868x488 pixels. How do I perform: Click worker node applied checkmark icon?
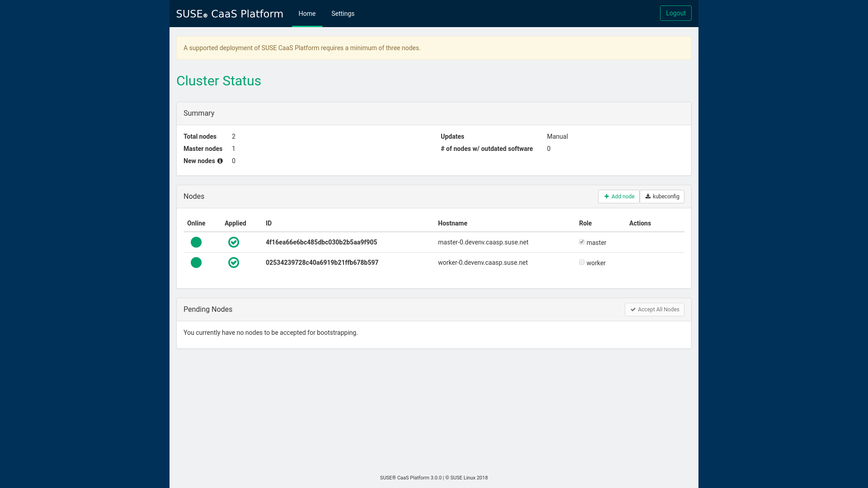tap(234, 263)
